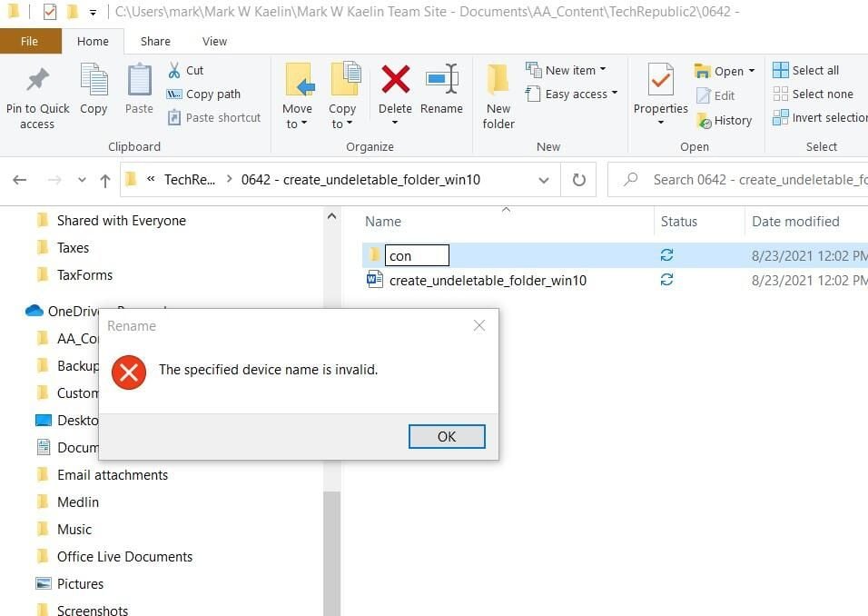Screen dimensions: 868x616
Task: Open file History
Action: (x=724, y=120)
